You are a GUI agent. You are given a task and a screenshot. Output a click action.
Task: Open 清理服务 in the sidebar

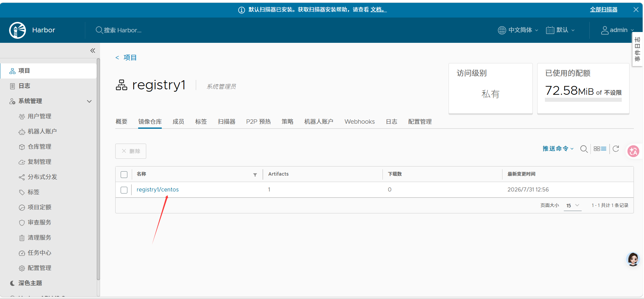point(39,238)
